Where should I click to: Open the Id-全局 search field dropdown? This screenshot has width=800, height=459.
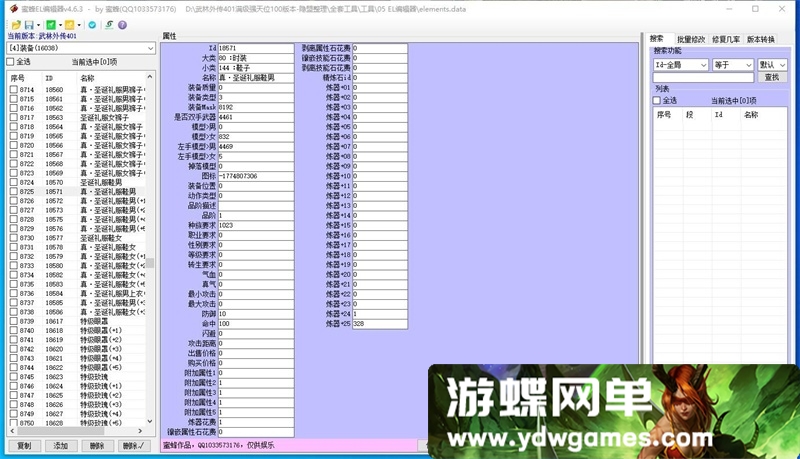702,64
